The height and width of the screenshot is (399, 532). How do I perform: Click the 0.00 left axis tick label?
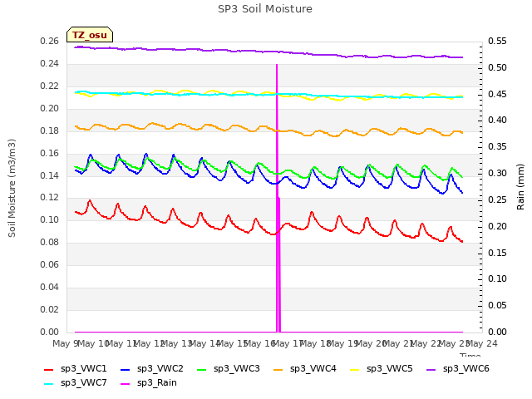pyautogui.click(x=50, y=332)
